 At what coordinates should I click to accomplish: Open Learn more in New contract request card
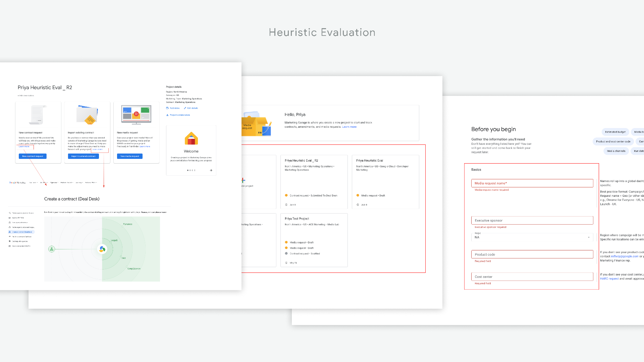[24, 146]
